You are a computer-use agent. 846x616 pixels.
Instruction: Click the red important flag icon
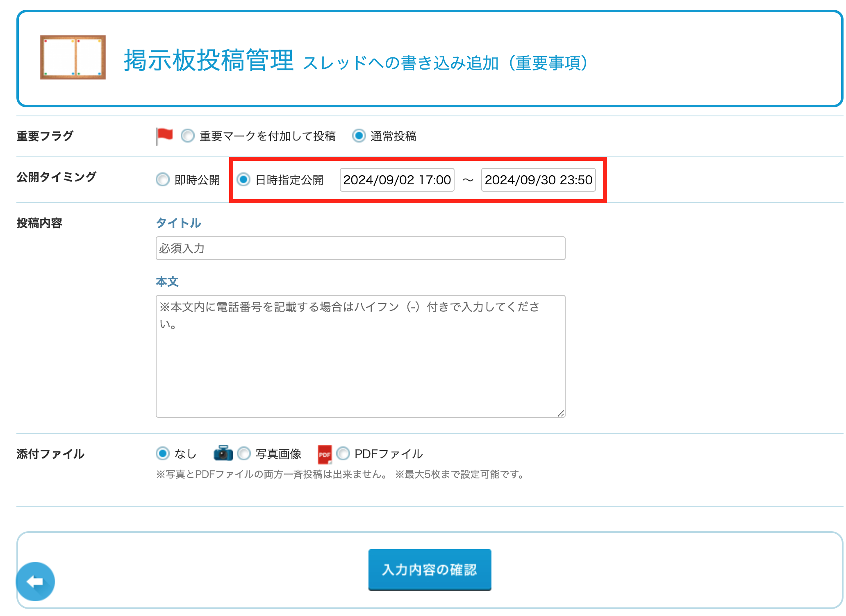[164, 136]
